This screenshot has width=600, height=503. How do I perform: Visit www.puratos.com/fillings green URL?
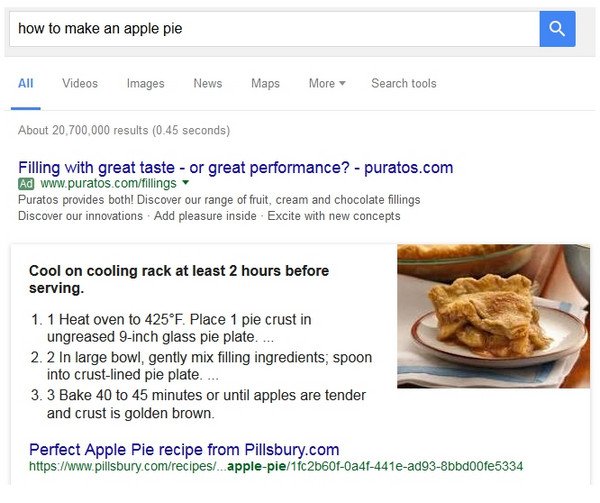pos(108,184)
